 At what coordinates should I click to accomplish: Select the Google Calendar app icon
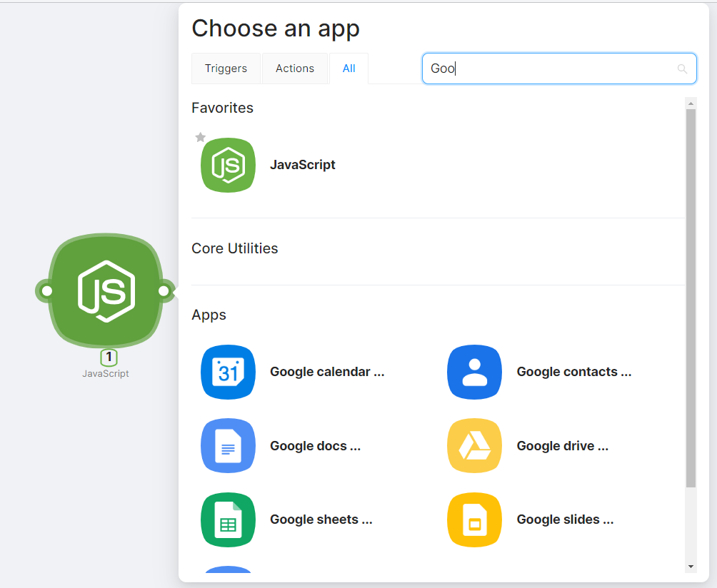click(228, 372)
